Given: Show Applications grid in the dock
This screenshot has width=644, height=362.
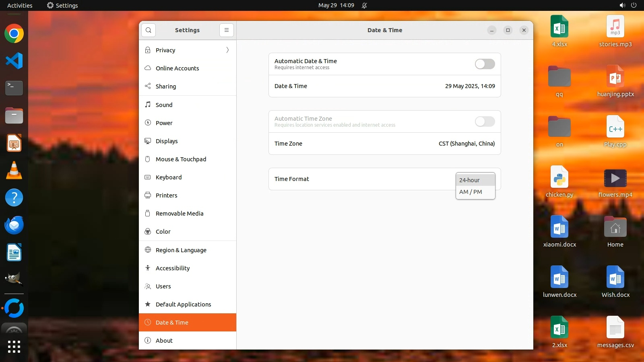Looking at the screenshot, I should (x=14, y=346).
